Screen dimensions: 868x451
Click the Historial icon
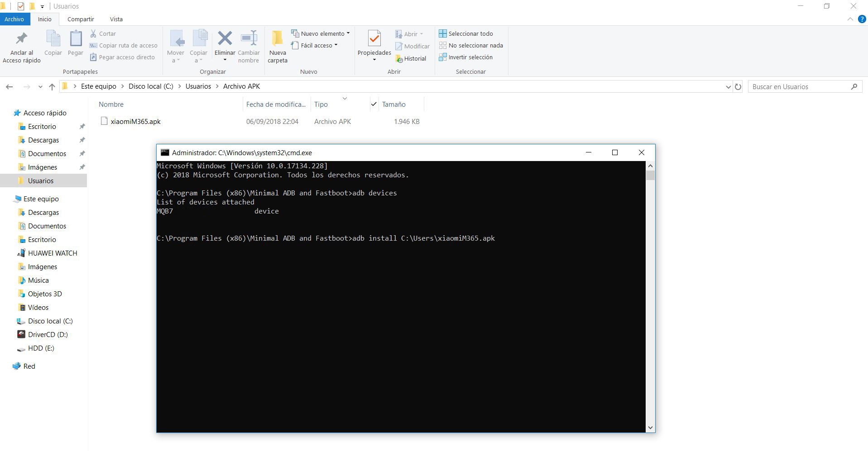coord(399,59)
